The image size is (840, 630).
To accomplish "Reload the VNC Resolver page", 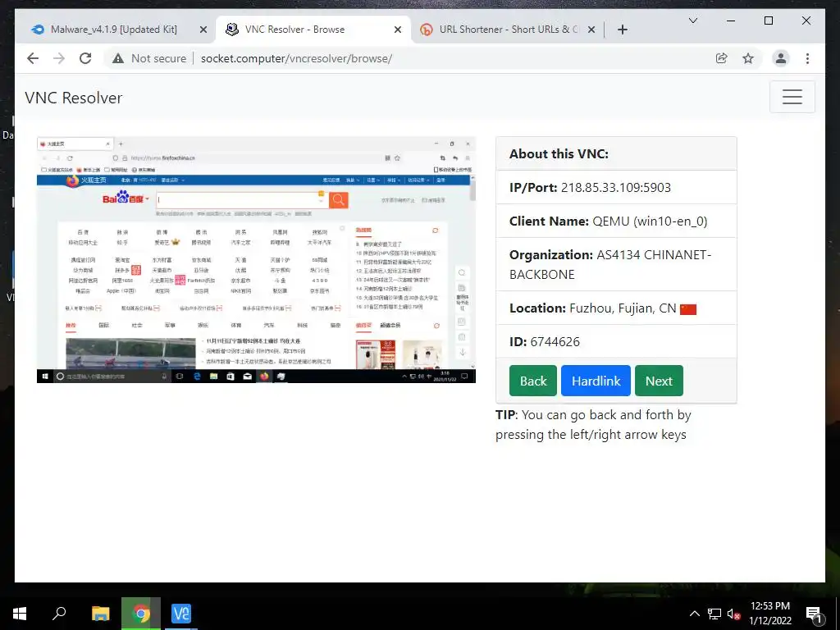I will [x=85, y=58].
